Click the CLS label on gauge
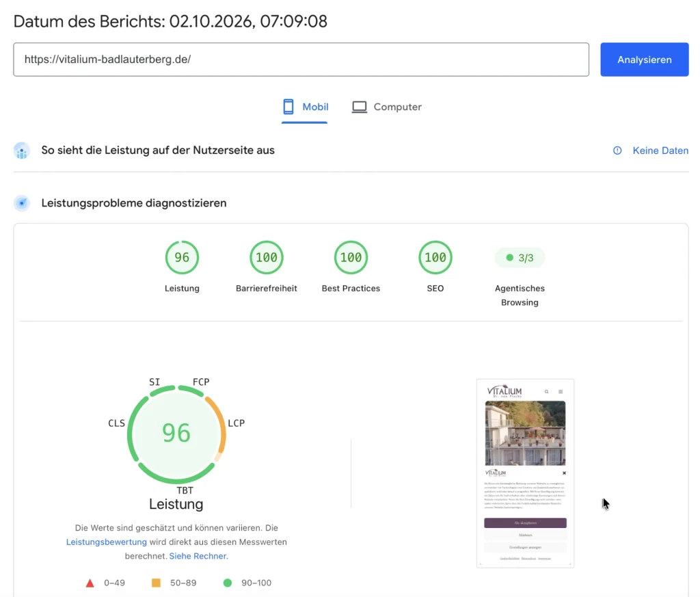The image size is (700, 597). coord(116,423)
